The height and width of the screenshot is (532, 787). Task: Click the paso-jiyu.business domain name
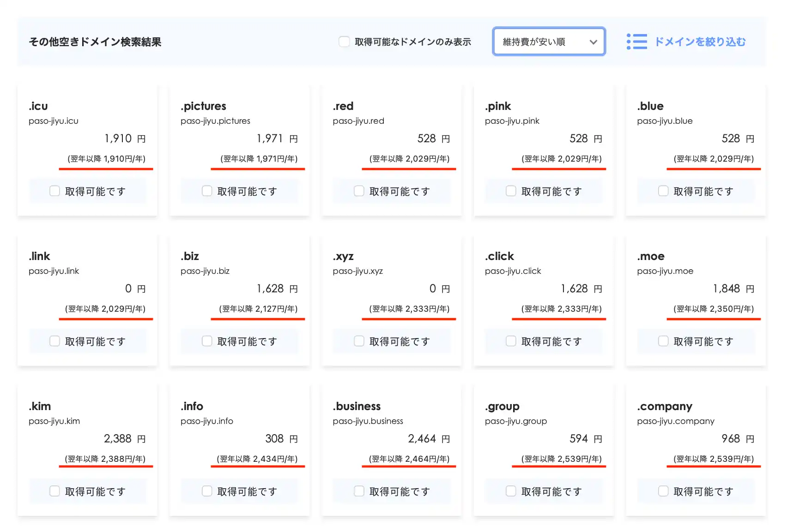point(368,421)
